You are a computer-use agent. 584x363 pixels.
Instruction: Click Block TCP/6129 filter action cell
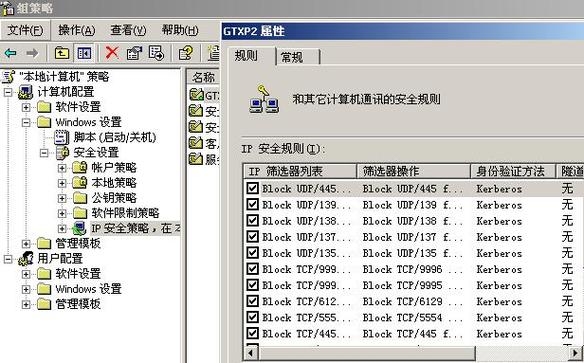[413, 301]
